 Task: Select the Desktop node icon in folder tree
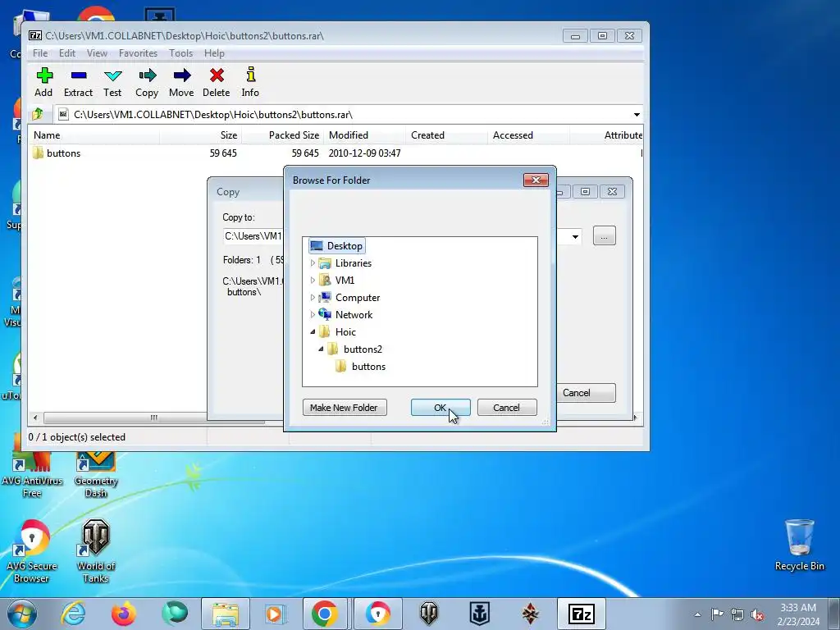[x=317, y=246]
